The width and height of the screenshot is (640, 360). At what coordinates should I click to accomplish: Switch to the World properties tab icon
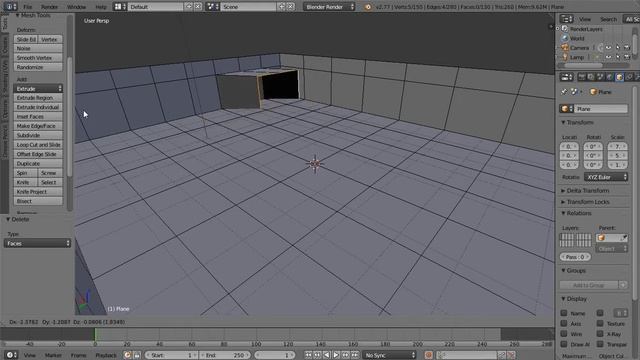(x=610, y=77)
